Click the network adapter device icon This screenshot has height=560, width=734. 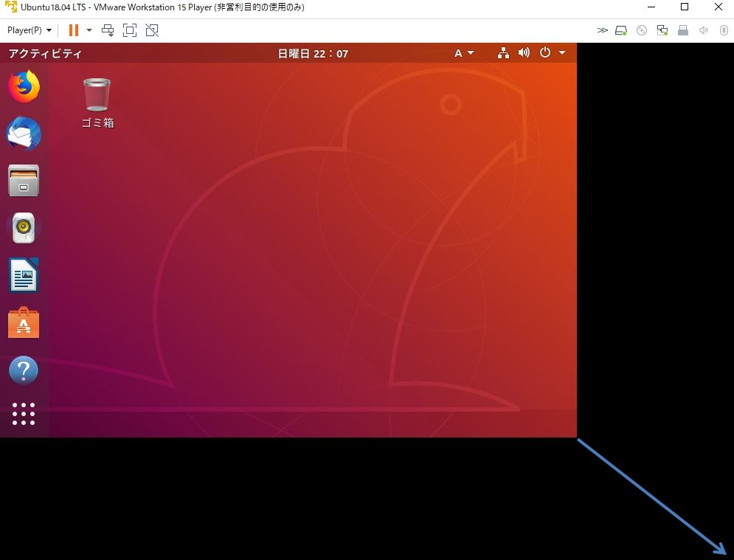click(x=662, y=30)
